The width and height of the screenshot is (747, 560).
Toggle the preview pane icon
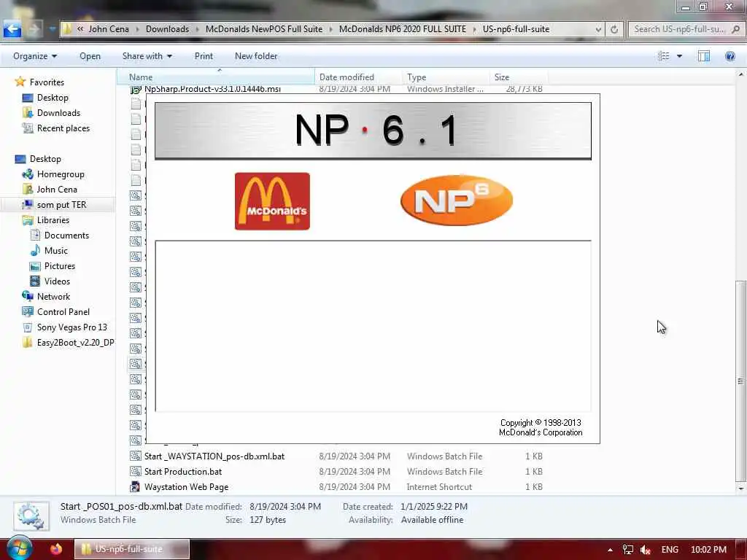click(704, 56)
